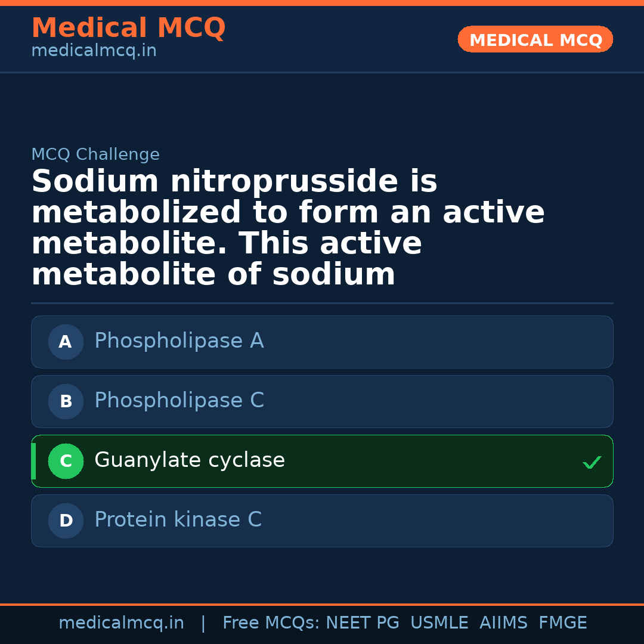Click the green letter C circle
The image size is (644, 644).
click(x=66, y=462)
